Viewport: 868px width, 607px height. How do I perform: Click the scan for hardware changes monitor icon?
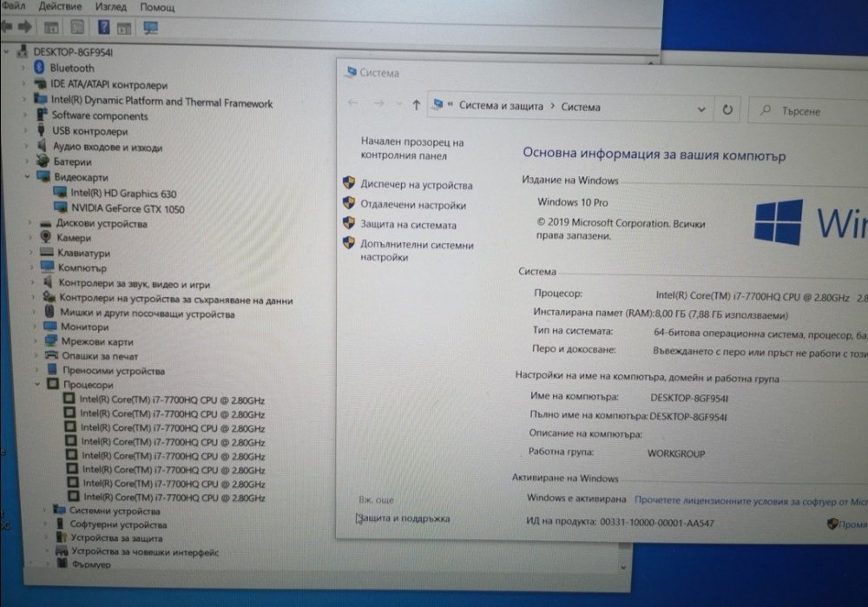point(150,28)
